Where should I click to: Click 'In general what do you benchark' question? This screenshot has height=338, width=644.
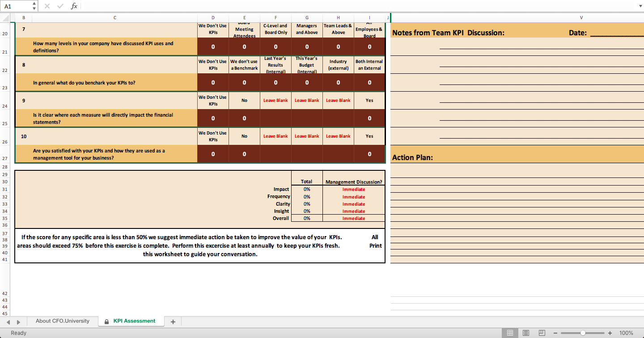84,83
